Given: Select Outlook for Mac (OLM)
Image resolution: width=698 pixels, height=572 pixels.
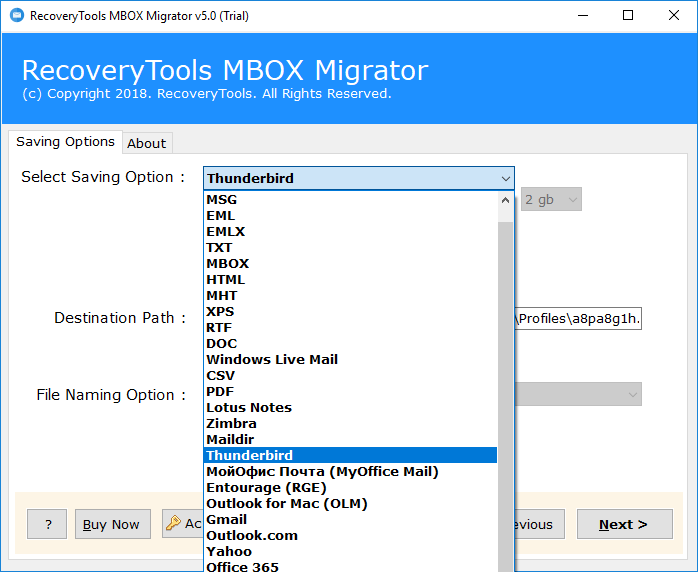Looking at the screenshot, I should (350, 503).
